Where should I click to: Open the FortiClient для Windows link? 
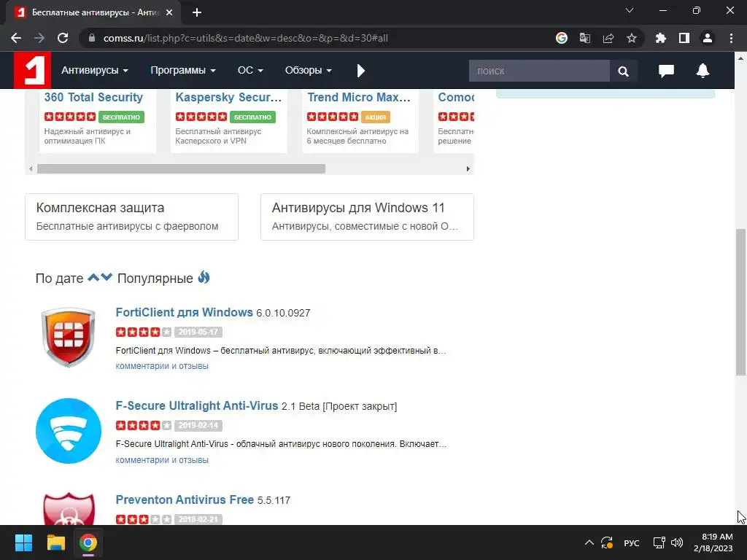(184, 312)
